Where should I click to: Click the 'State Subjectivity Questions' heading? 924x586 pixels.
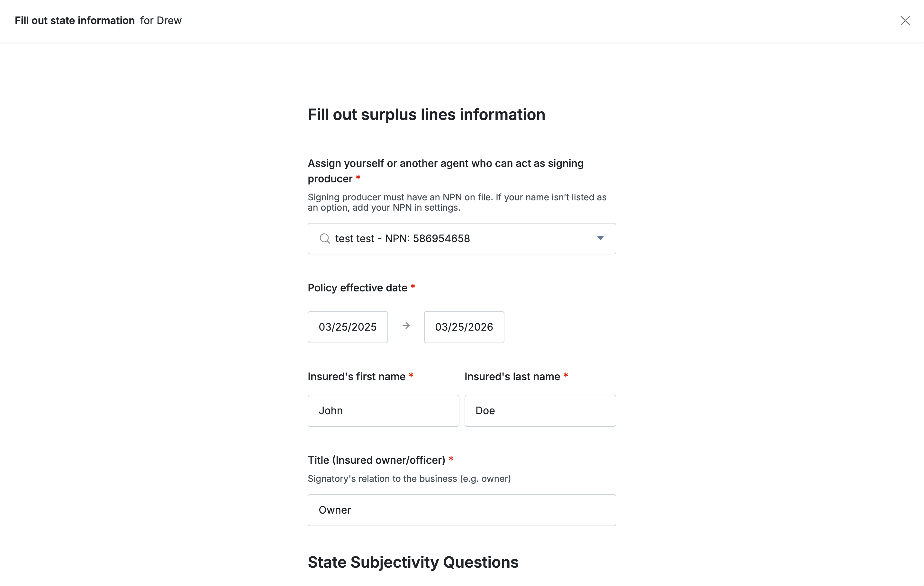[x=413, y=562]
